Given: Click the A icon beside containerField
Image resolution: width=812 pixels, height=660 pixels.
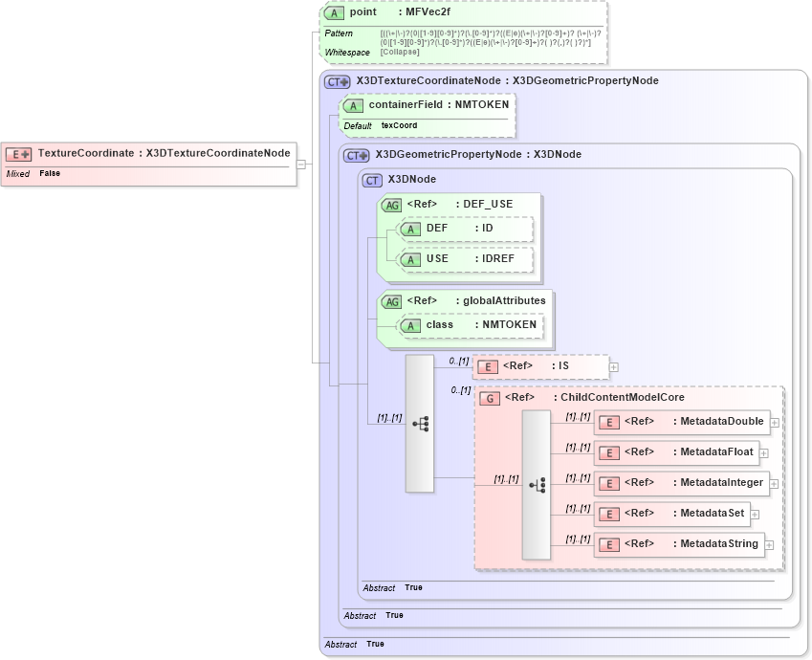Looking at the screenshot, I should (353, 105).
